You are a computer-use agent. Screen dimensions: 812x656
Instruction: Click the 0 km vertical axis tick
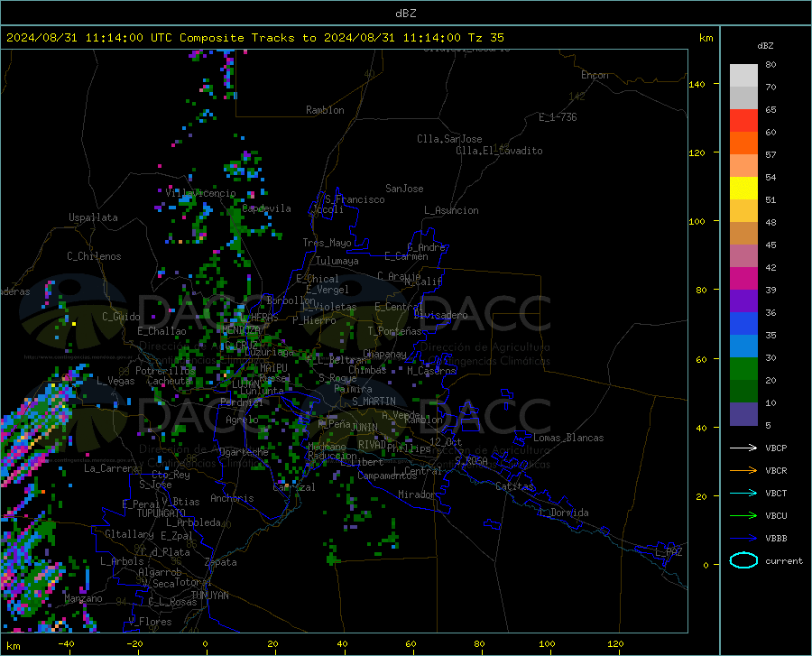[706, 565]
